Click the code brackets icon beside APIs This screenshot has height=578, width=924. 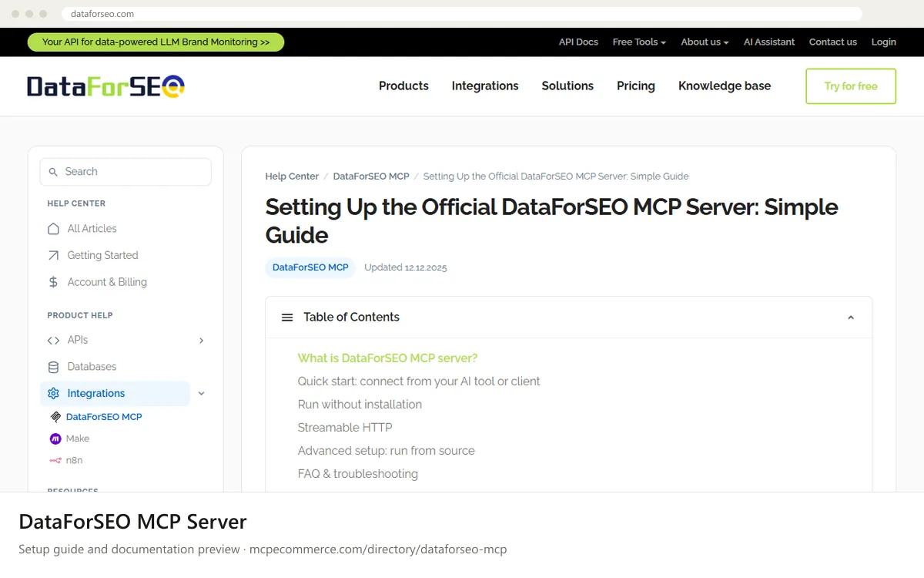[x=53, y=340]
